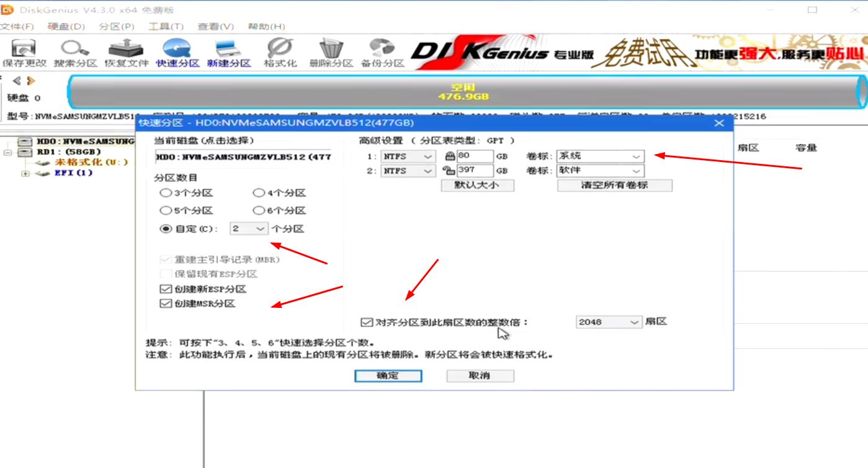Click the DiskGenius app icon in title bar
Screen dimensions: 868x468
click(x=7, y=10)
